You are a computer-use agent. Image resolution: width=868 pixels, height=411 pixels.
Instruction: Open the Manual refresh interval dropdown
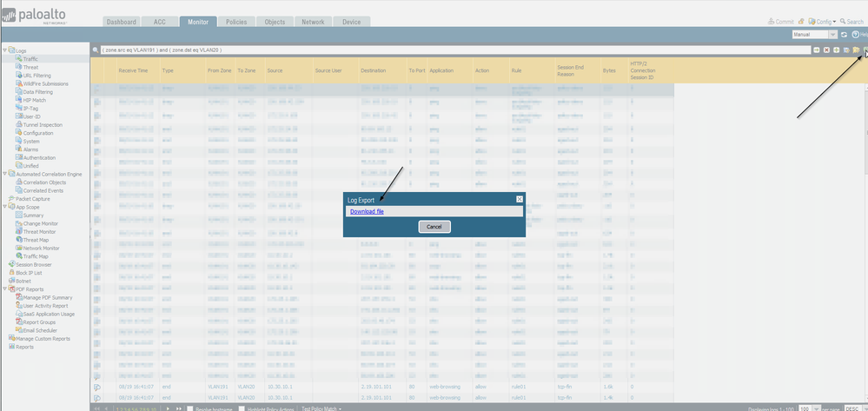(x=833, y=34)
